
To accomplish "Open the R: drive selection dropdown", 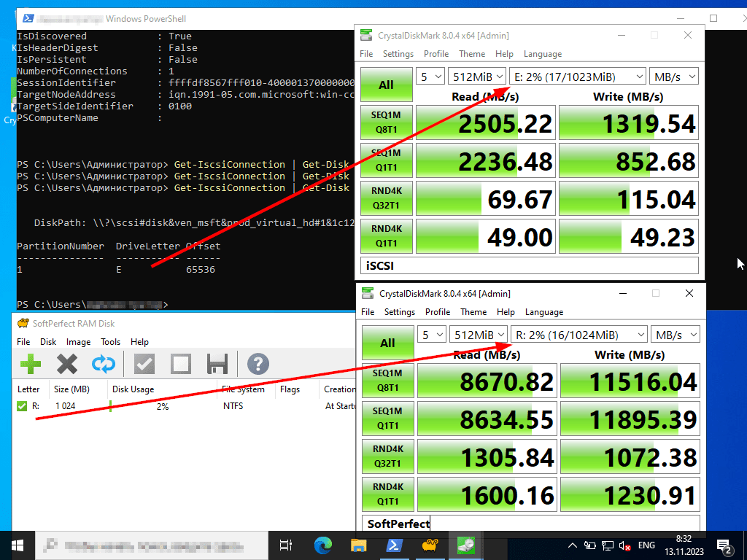I will 578,335.
